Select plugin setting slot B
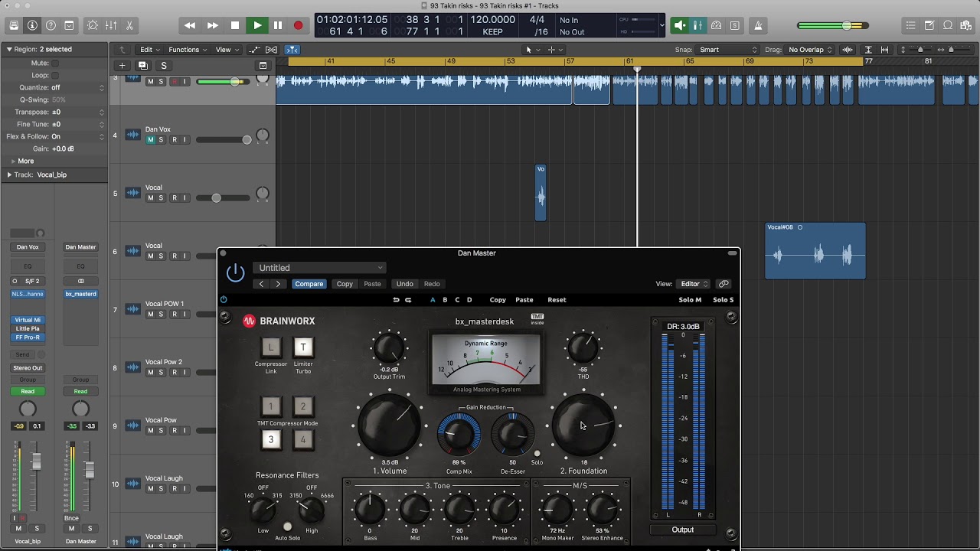The height and width of the screenshot is (551, 980). click(445, 300)
